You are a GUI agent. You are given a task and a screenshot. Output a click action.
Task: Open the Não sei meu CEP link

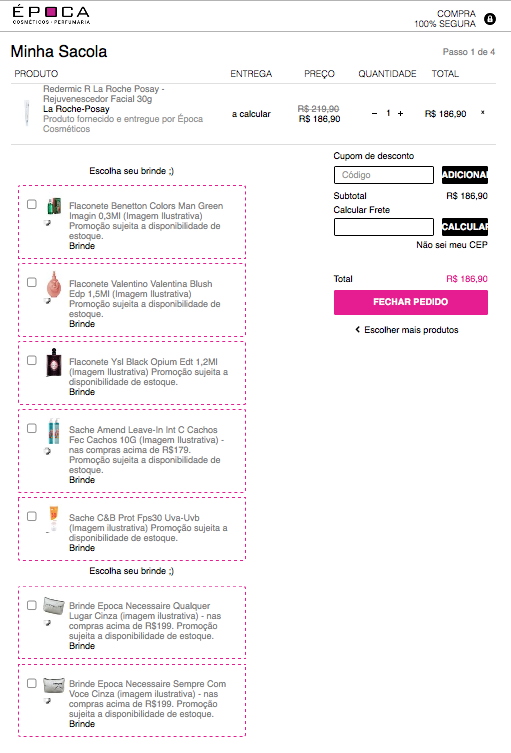tap(451, 245)
